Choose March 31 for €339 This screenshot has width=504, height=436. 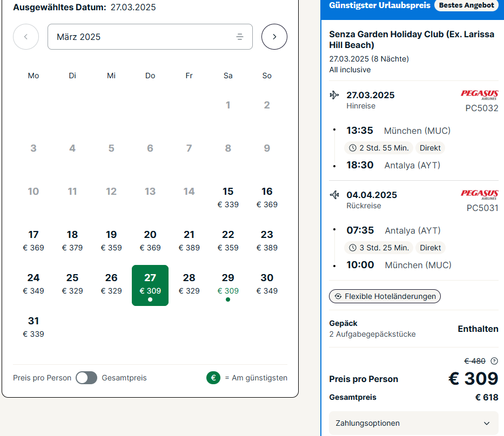(x=33, y=327)
